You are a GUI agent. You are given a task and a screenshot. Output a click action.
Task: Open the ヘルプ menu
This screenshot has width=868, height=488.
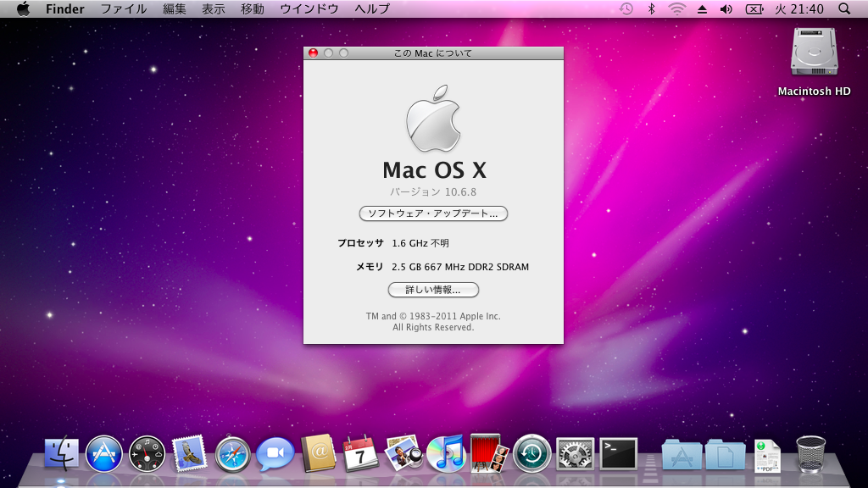pos(373,8)
